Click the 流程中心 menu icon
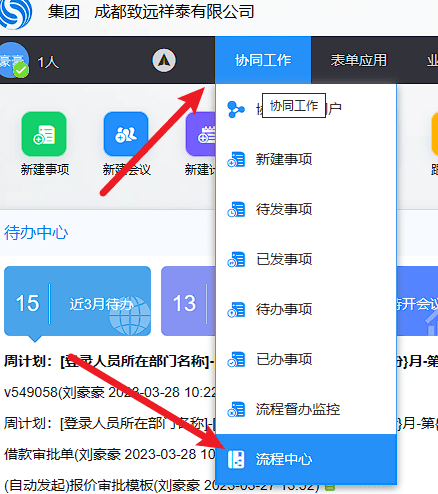438x494 pixels. [236, 459]
